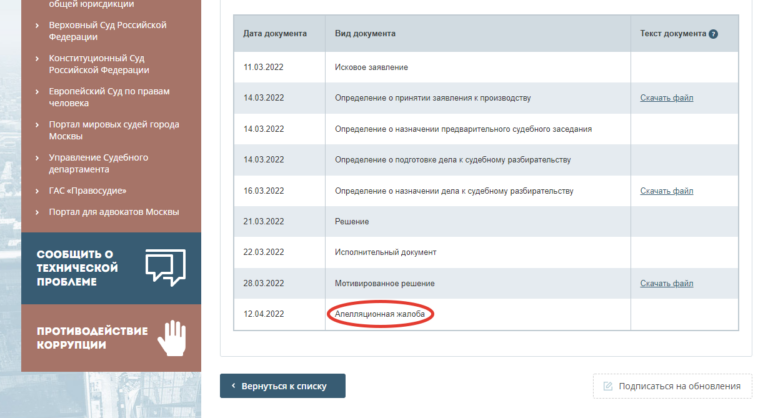Download file for Определение о назначении дела
This screenshot has height=418, width=768.
[x=666, y=191]
